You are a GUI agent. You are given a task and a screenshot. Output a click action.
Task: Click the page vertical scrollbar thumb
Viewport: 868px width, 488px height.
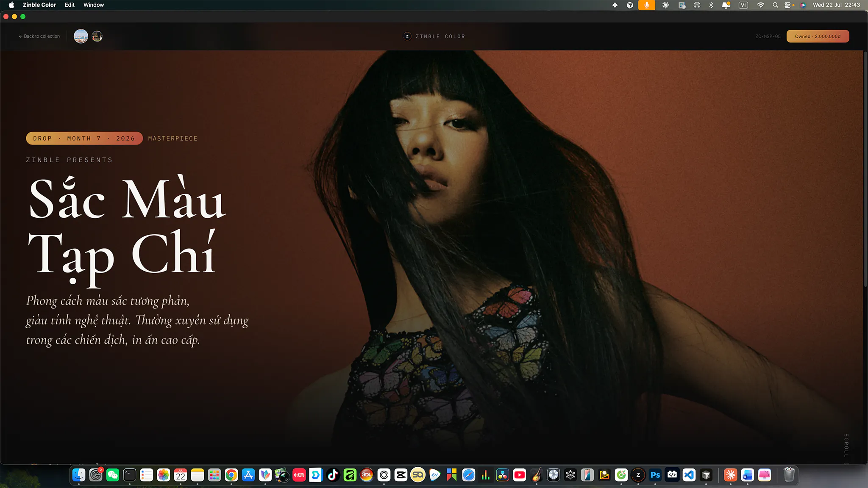click(x=865, y=169)
